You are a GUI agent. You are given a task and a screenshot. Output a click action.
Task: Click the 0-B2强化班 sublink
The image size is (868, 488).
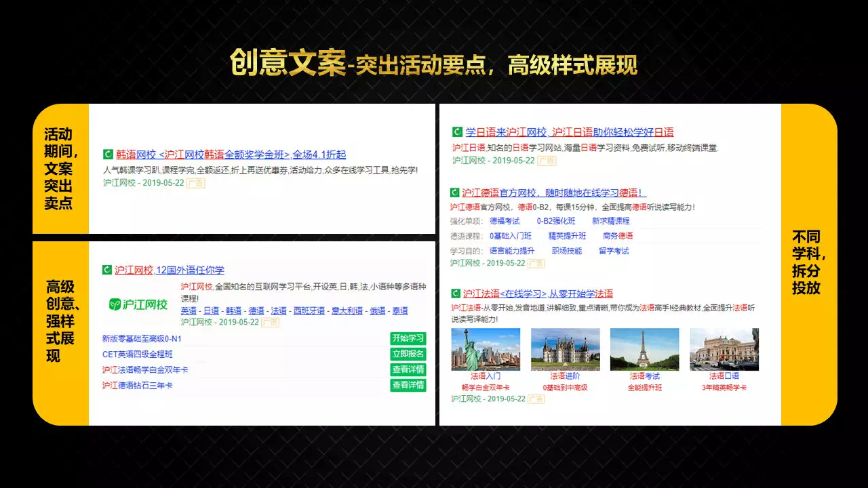(556, 221)
